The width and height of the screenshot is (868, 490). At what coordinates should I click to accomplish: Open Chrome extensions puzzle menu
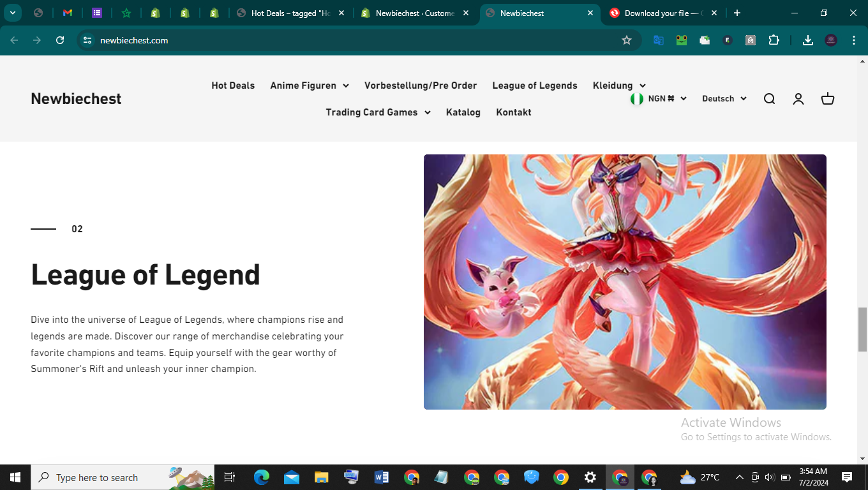774,40
